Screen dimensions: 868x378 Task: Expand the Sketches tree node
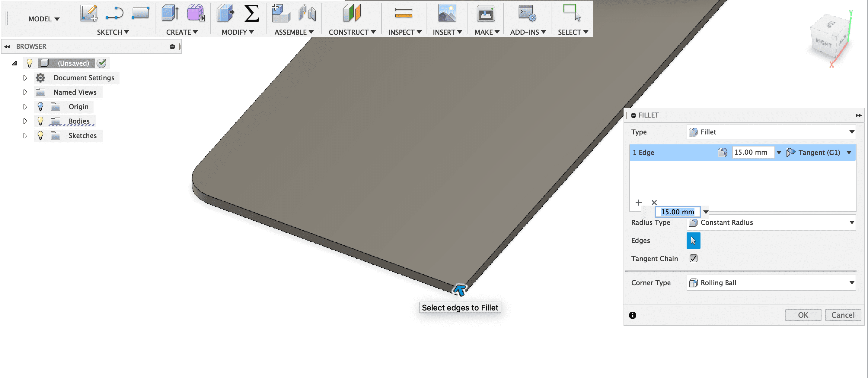coord(25,135)
